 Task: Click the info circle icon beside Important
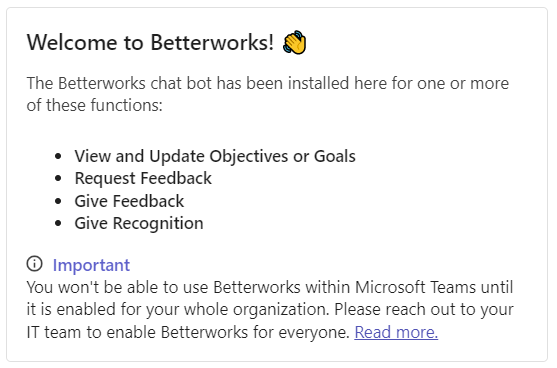(34, 264)
